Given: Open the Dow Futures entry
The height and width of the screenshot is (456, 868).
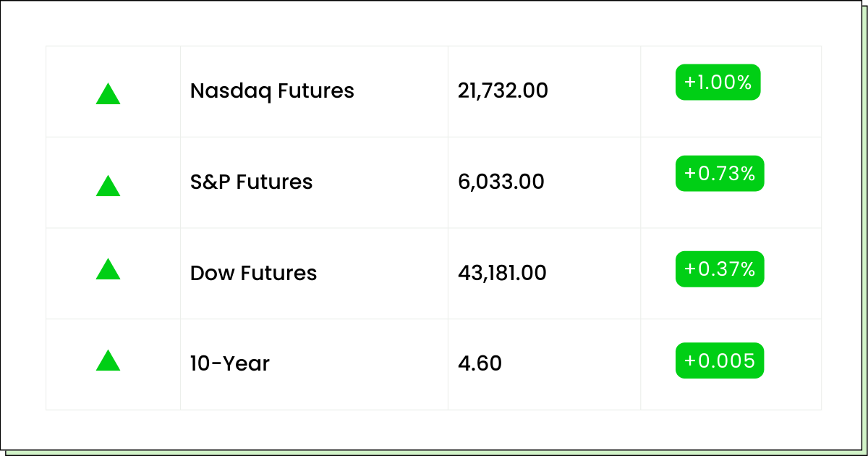Looking at the screenshot, I should point(253,273).
